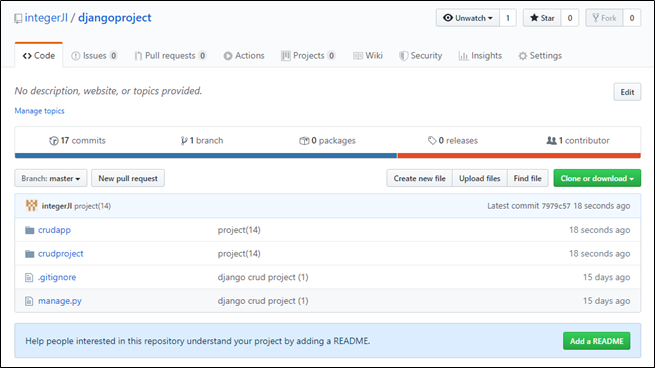Click Add a README button
Image resolution: width=655 pixels, height=368 pixels.
pyautogui.click(x=597, y=341)
